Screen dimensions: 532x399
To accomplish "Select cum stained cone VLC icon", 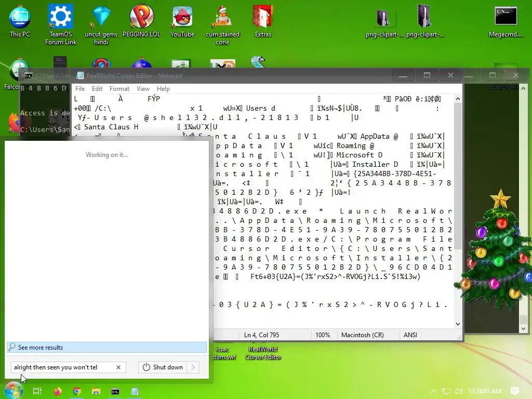I will pos(222,24).
